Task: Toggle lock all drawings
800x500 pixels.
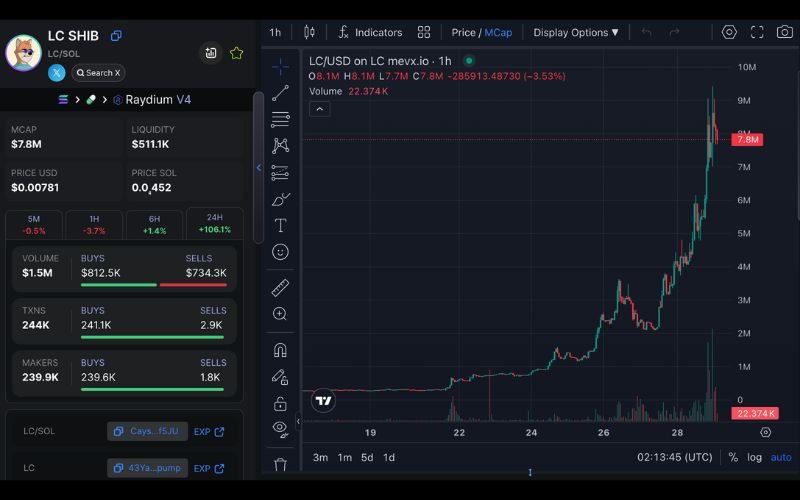Action: point(280,404)
